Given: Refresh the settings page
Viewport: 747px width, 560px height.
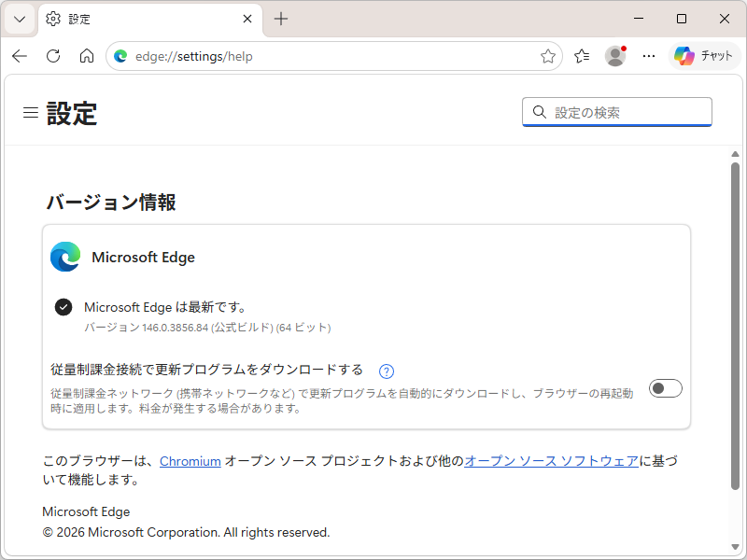Looking at the screenshot, I should (x=52, y=56).
